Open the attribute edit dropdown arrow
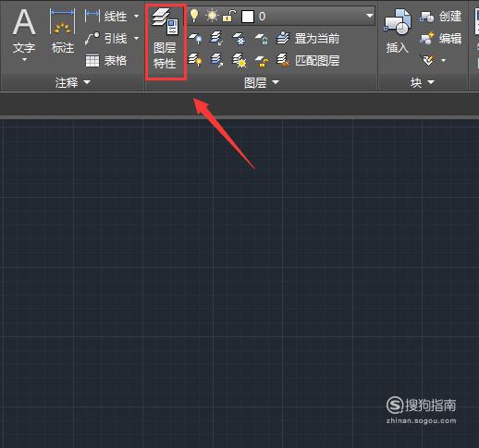Viewport: 479px width, 448px height. (443, 60)
